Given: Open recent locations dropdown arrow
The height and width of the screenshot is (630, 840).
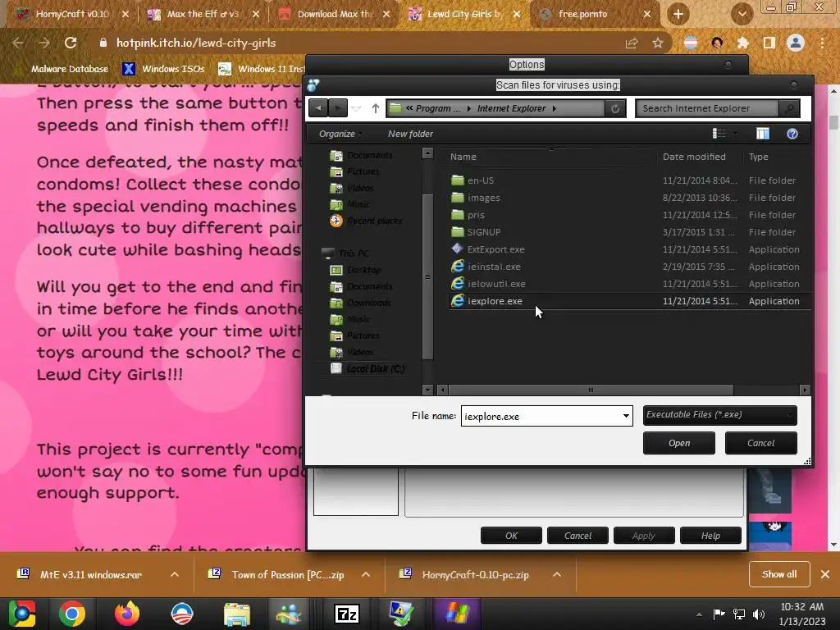Looking at the screenshot, I should 356,109.
